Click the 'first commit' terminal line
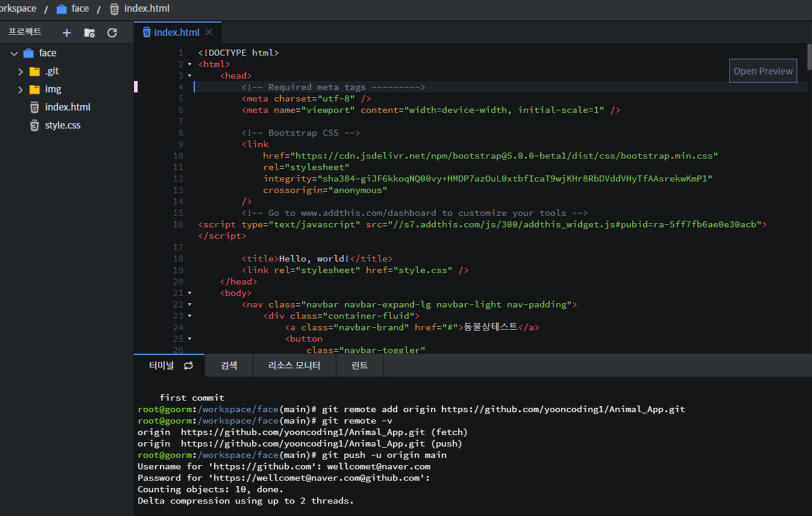Screen dimensions: 812x516 coord(192,398)
